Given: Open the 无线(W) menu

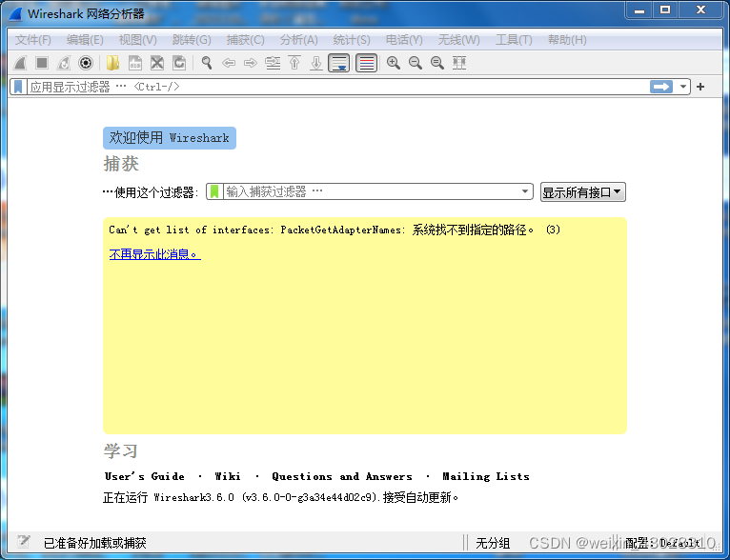Looking at the screenshot, I should point(458,40).
